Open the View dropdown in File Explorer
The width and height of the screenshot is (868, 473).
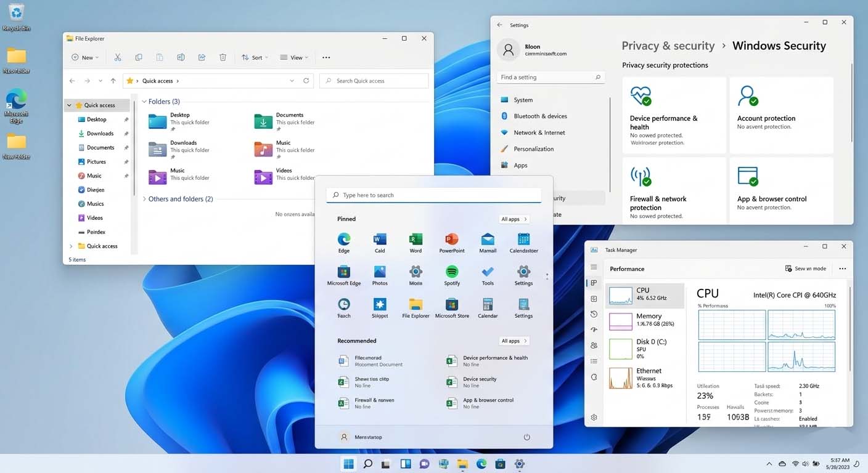(294, 57)
